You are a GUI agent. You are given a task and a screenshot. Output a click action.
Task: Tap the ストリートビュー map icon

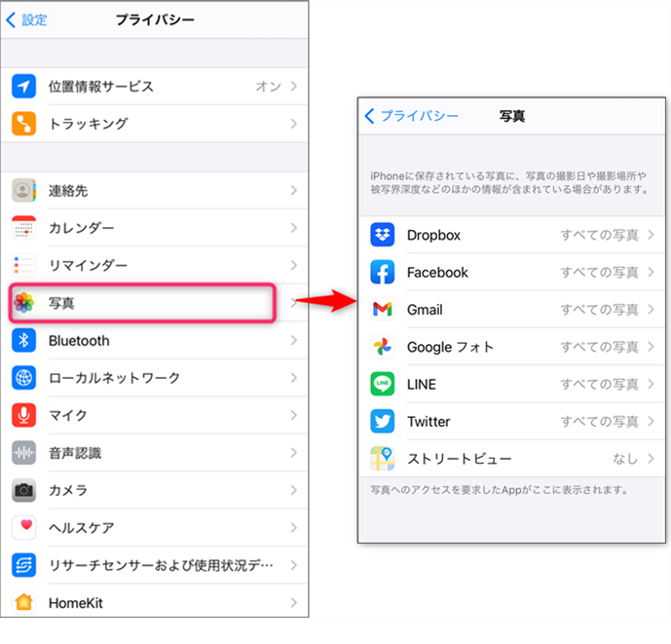point(382,459)
